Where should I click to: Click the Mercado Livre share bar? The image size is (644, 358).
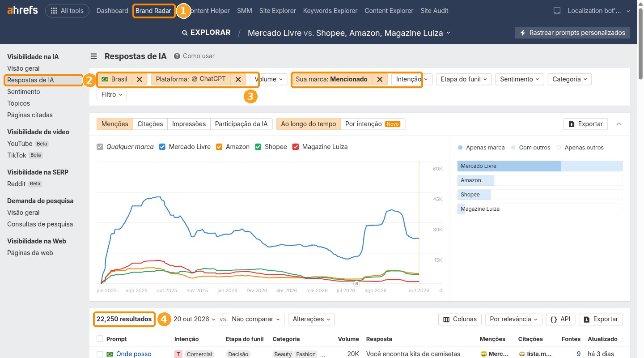pos(540,166)
